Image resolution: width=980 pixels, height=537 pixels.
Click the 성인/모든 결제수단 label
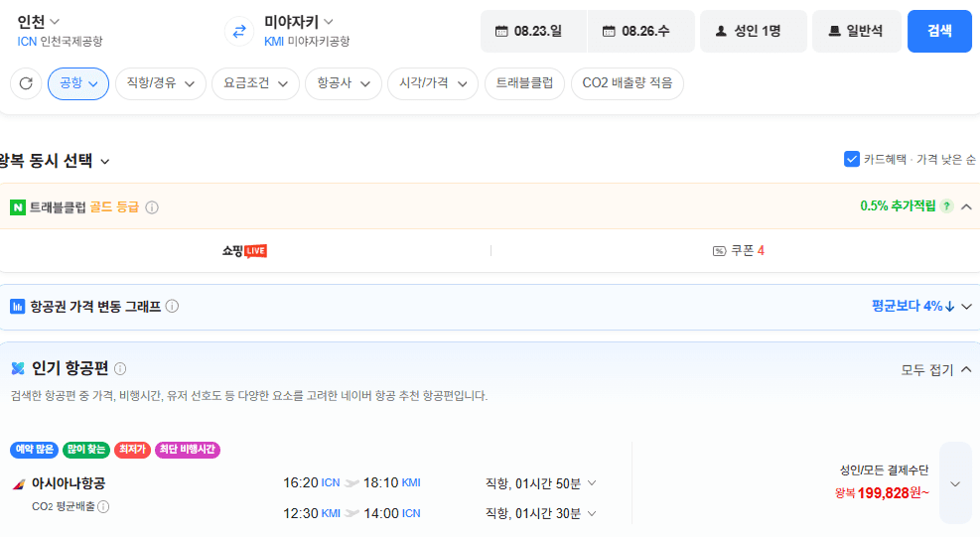tap(884, 470)
